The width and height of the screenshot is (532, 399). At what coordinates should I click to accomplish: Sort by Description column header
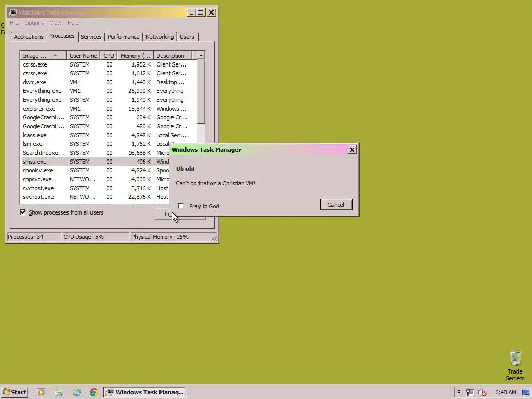(x=172, y=55)
